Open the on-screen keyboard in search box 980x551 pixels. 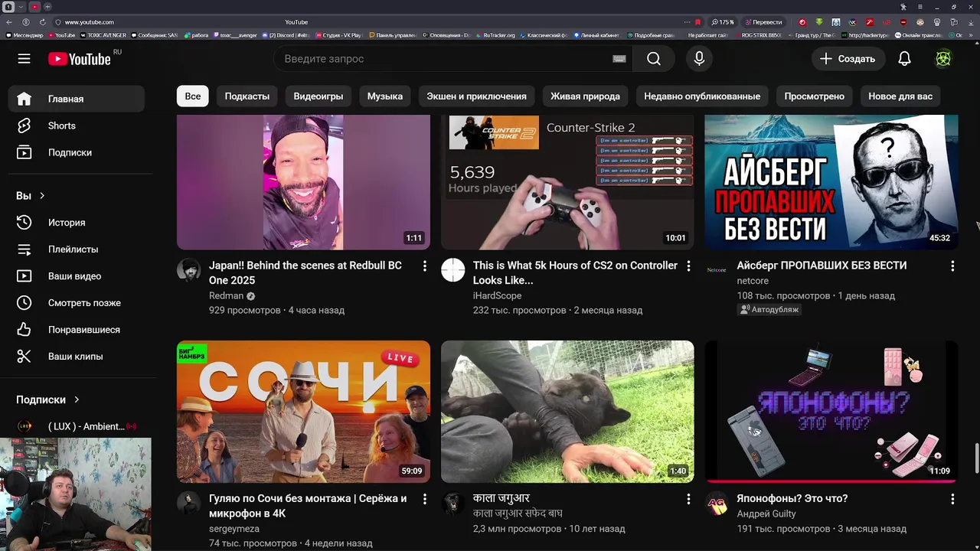[x=619, y=59]
